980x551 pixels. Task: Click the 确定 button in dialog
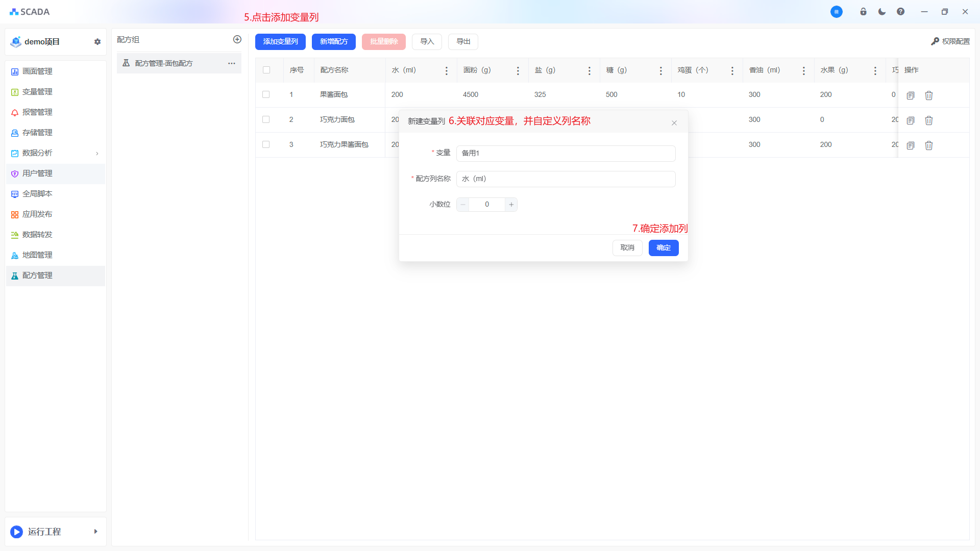click(x=663, y=248)
